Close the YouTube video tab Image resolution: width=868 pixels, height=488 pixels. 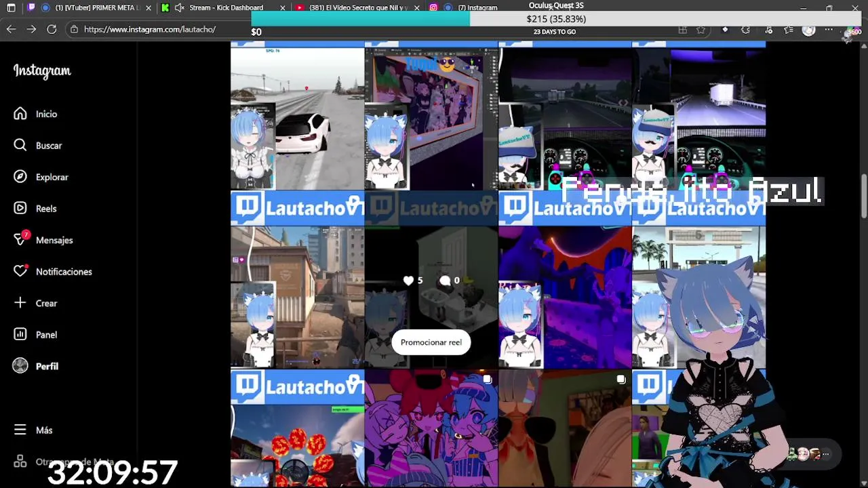click(416, 7)
